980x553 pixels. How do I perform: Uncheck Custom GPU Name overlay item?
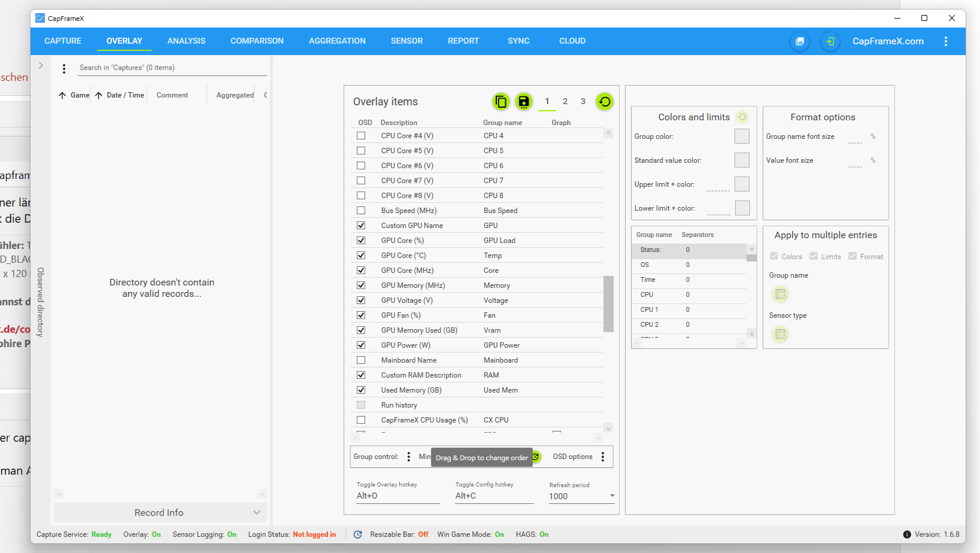[361, 226]
